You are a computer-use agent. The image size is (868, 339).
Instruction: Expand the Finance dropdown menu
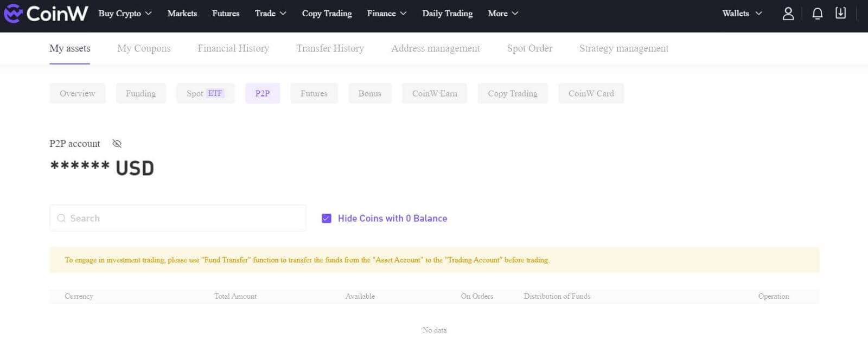(386, 14)
